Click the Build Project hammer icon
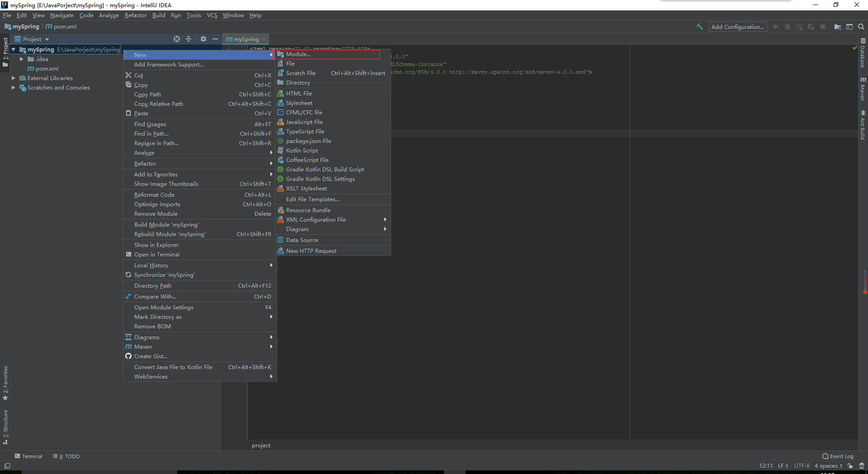 (x=699, y=27)
